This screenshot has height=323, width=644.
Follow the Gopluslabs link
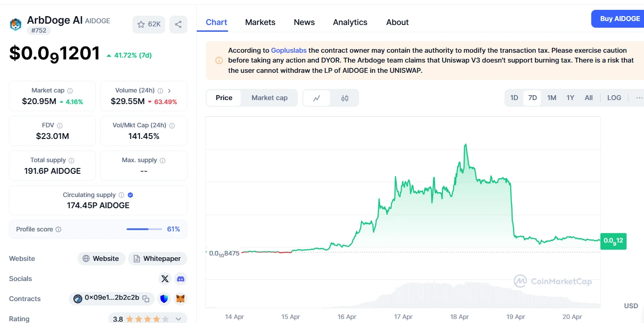click(x=289, y=50)
